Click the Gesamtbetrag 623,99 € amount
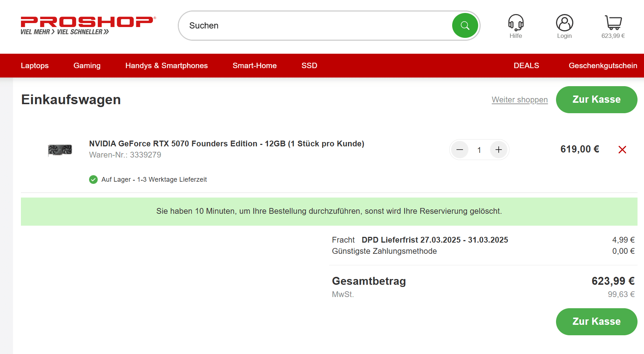This screenshot has width=644, height=354. (x=613, y=281)
